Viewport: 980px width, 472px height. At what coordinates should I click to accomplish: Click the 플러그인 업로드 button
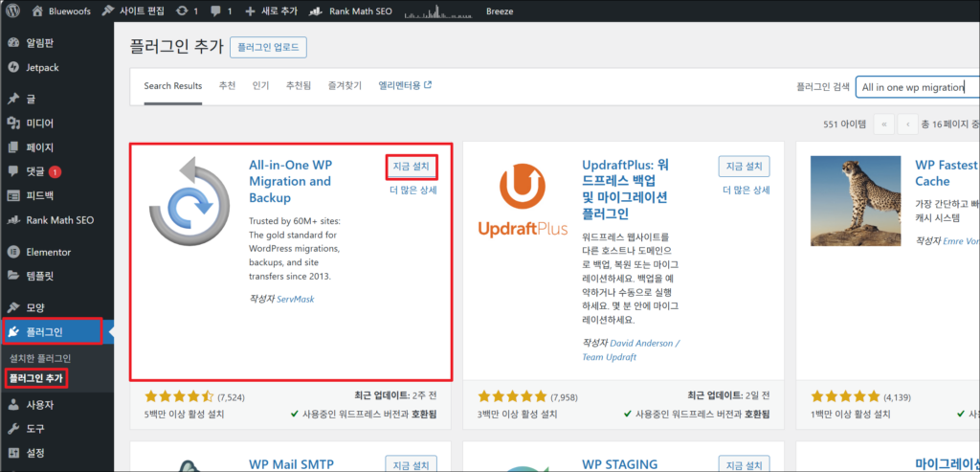268,48
